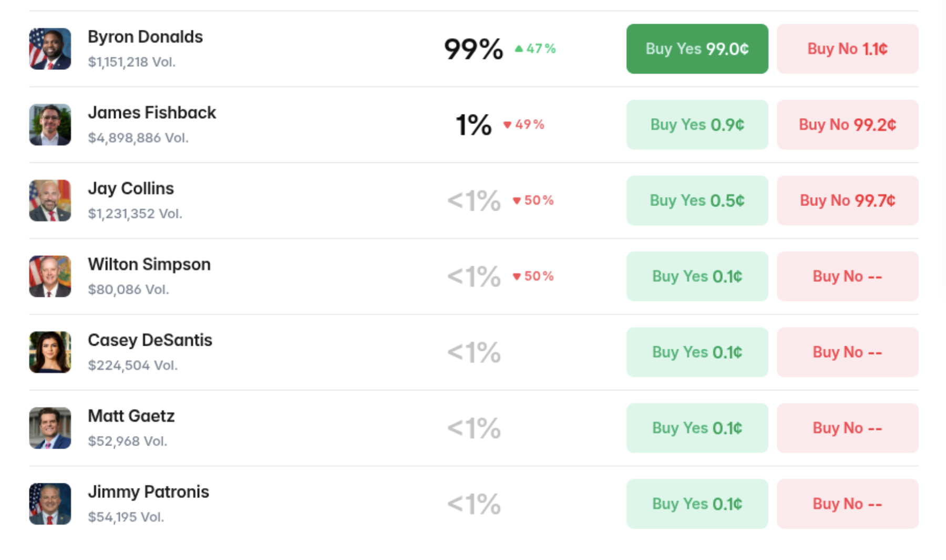Image resolution: width=946 pixels, height=560 pixels.
Task: Click Buy No for Casey DeSantis
Action: coord(847,352)
